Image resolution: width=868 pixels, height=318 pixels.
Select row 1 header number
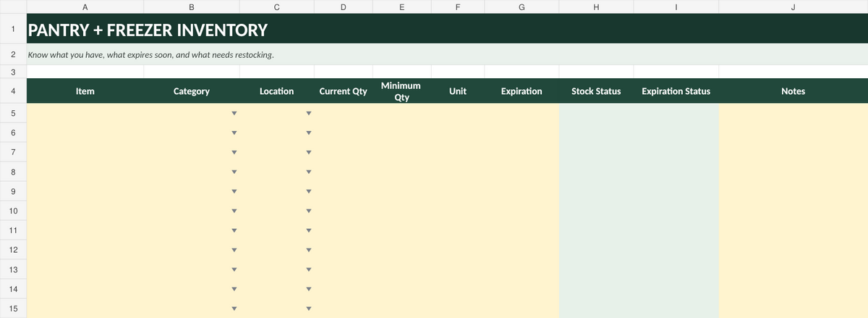14,30
